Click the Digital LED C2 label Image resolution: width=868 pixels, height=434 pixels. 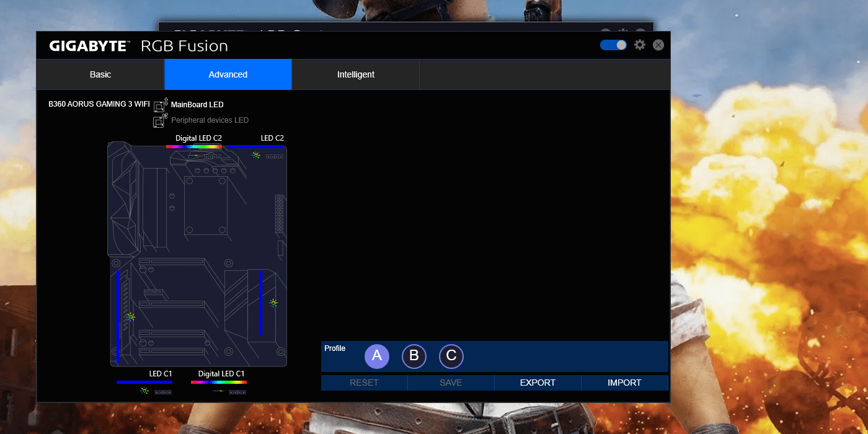click(x=198, y=138)
